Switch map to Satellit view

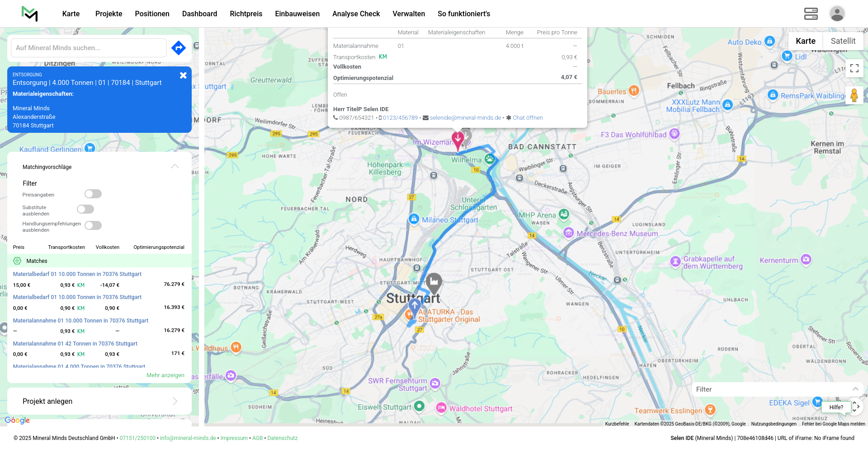pyautogui.click(x=843, y=41)
